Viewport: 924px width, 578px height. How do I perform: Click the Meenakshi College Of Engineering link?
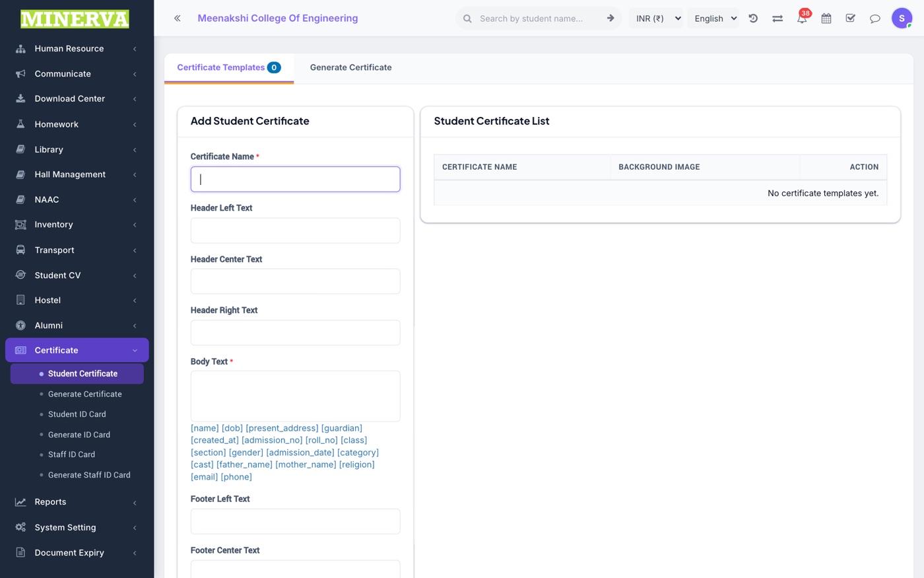tap(278, 18)
